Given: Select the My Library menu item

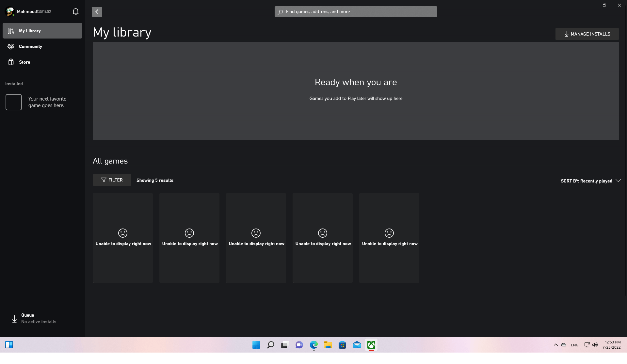Looking at the screenshot, I should tap(42, 31).
